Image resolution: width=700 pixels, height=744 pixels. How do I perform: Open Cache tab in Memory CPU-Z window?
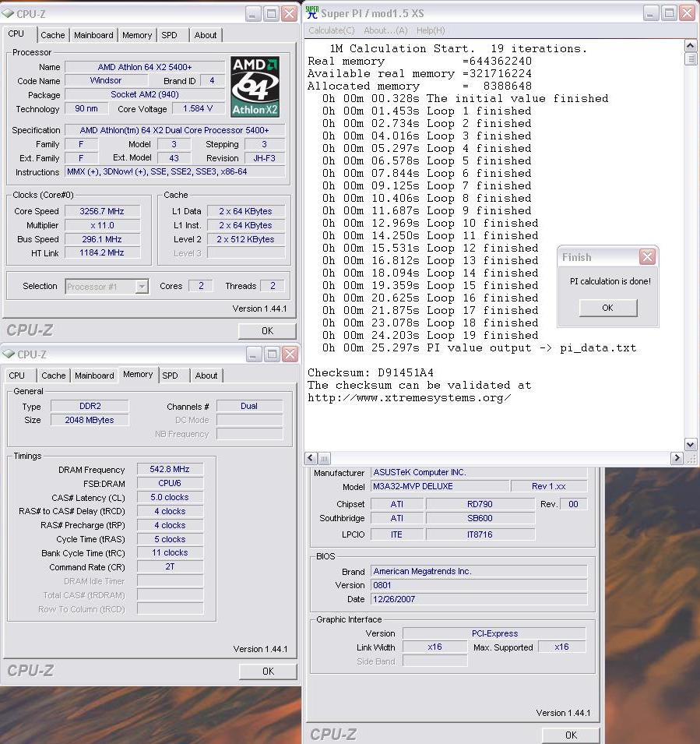coord(53,376)
